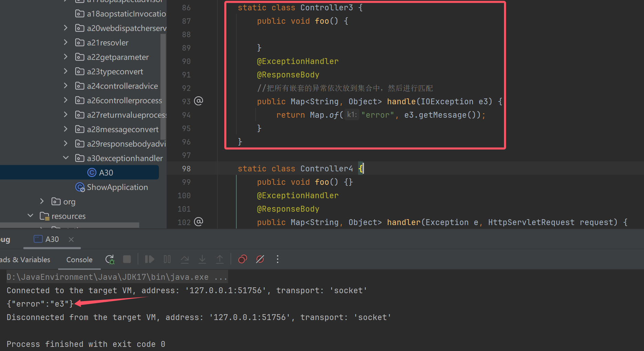This screenshot has height=351, width=644.
Task: Select resources folder label
Action: coord(68,216)
